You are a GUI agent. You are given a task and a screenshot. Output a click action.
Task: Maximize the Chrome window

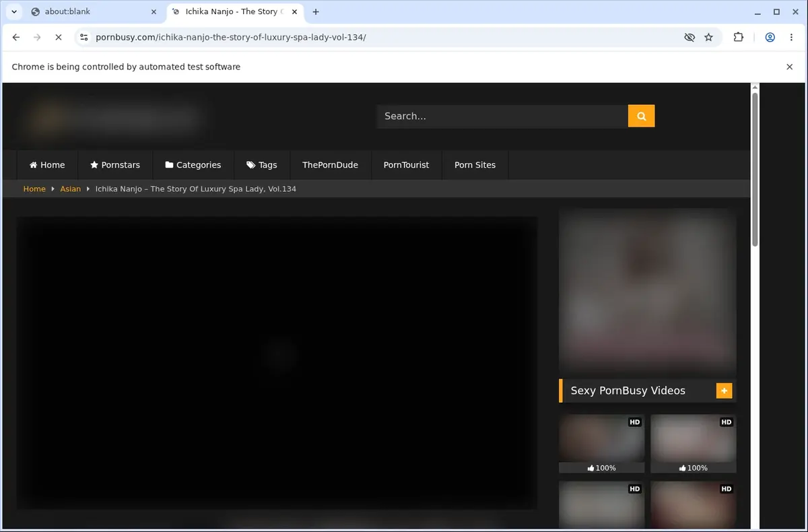tap(776, 11)
